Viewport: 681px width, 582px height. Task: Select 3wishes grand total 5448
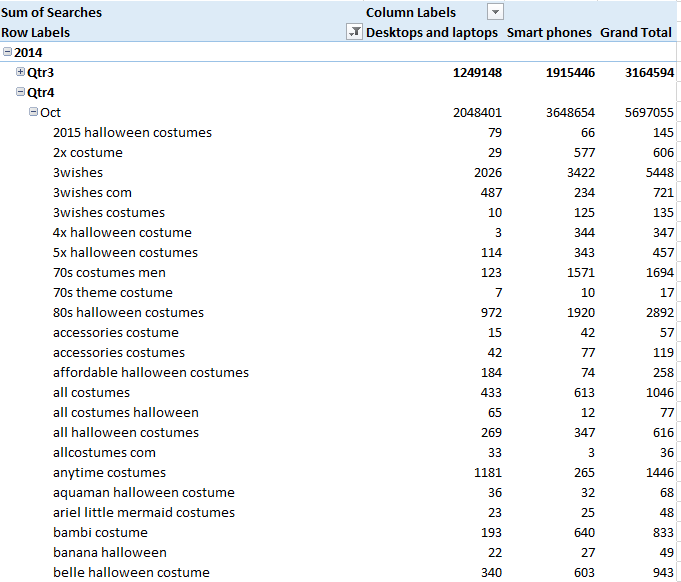[660, 172]
